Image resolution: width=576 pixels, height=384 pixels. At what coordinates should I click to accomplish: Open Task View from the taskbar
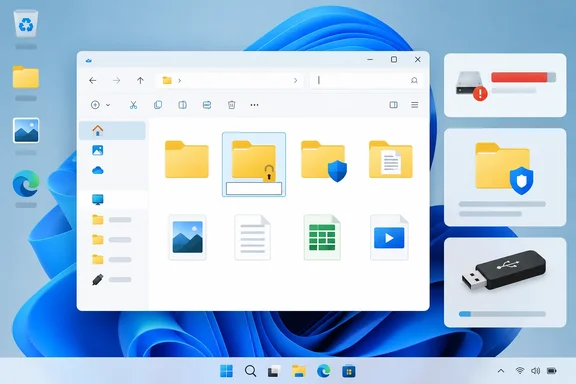click(274, 371)
